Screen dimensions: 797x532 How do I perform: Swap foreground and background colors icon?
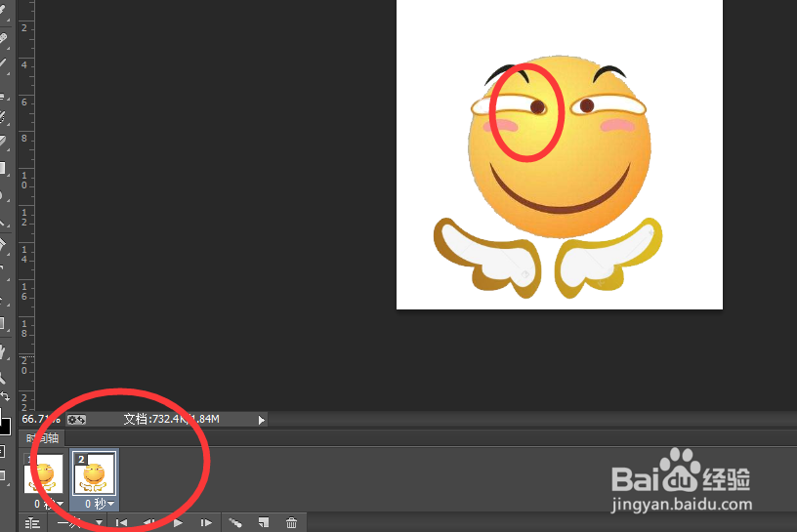tap(6, 396)
